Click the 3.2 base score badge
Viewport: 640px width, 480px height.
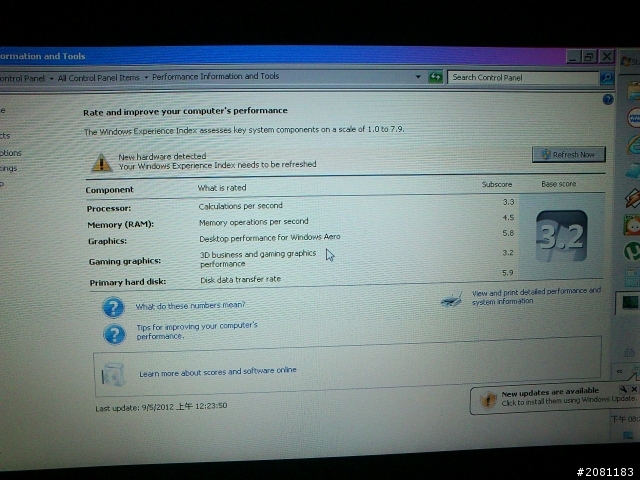tap(561, 236)
